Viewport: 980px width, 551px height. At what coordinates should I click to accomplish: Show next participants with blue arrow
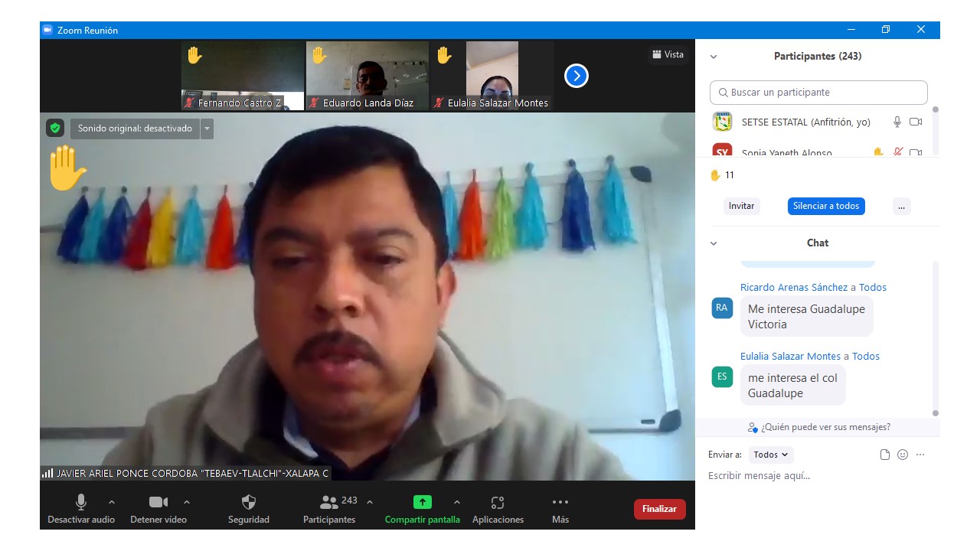click(x=576, y=76)
